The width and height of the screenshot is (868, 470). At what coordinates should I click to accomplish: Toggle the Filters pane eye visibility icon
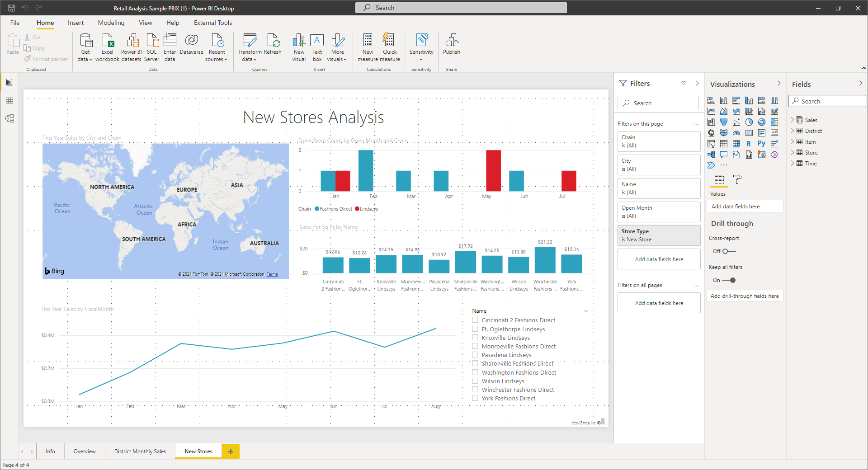[x=684, y=83]
